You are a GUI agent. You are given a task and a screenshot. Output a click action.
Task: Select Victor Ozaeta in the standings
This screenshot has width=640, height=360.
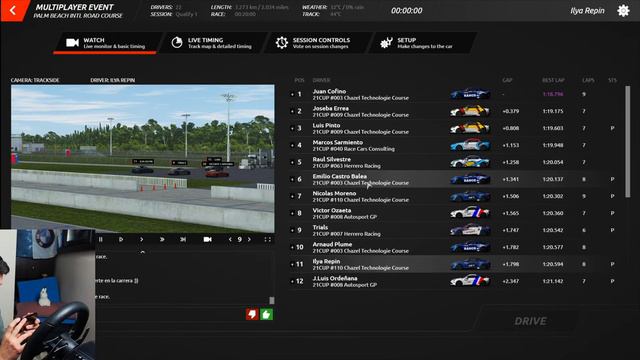pyautogui.click(x=456, y=213)
